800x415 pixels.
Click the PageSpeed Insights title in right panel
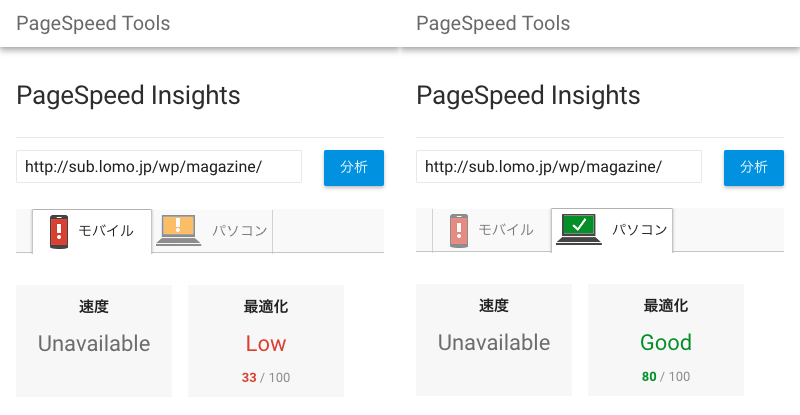[x=528, y=96]
